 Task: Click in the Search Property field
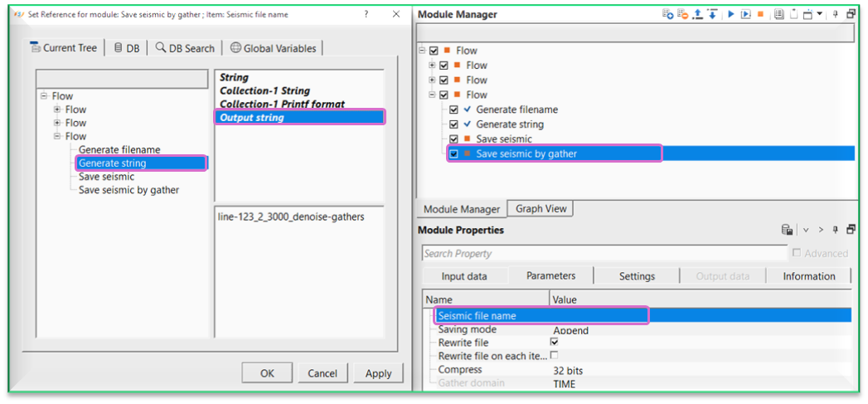[x=604, y=253]
